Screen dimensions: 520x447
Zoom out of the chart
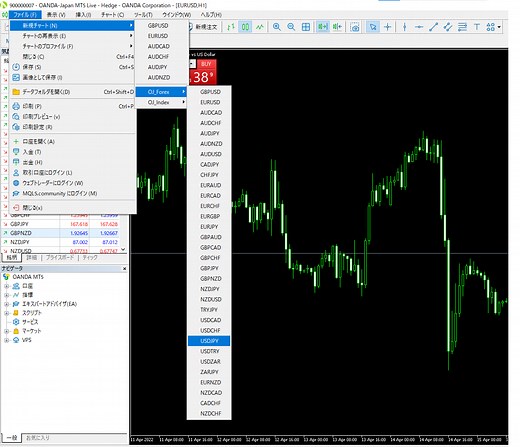point(291,27)
